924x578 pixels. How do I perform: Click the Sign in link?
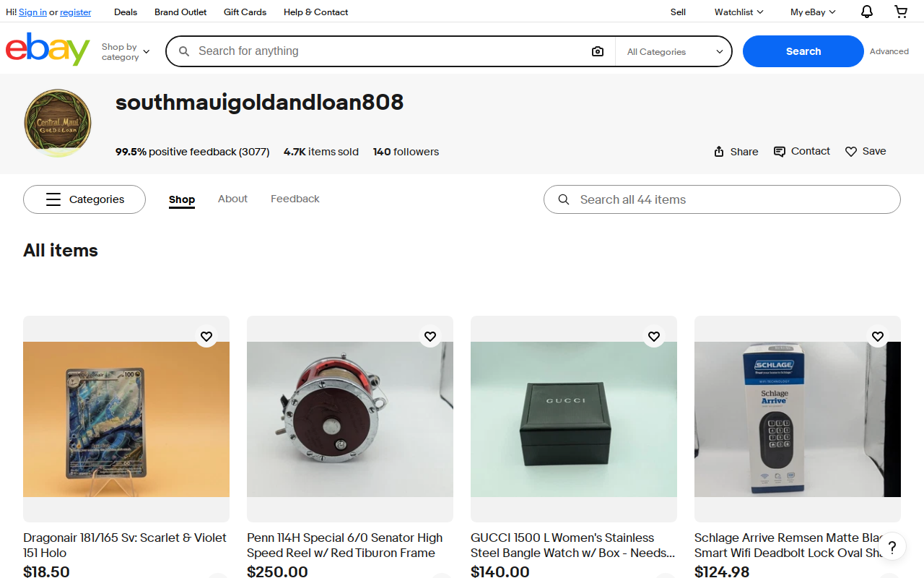(x=32, y=12)
